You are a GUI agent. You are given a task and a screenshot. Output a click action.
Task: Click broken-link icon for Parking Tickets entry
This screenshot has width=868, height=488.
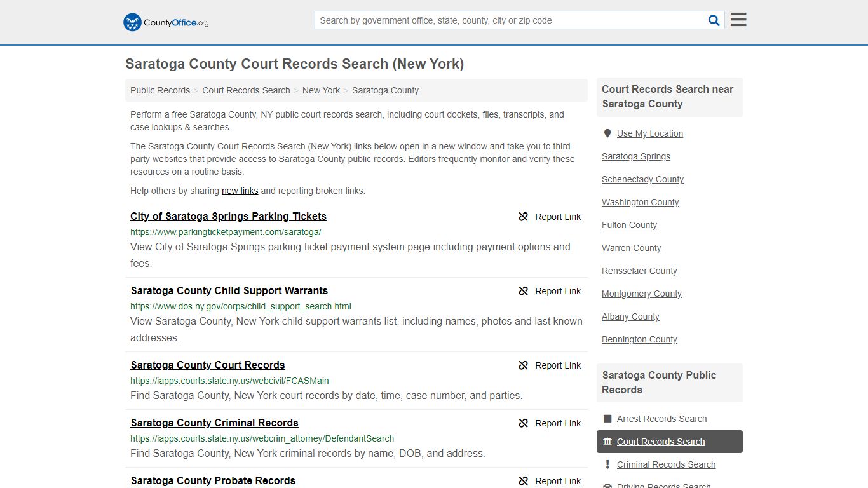(x=523, y=217)
